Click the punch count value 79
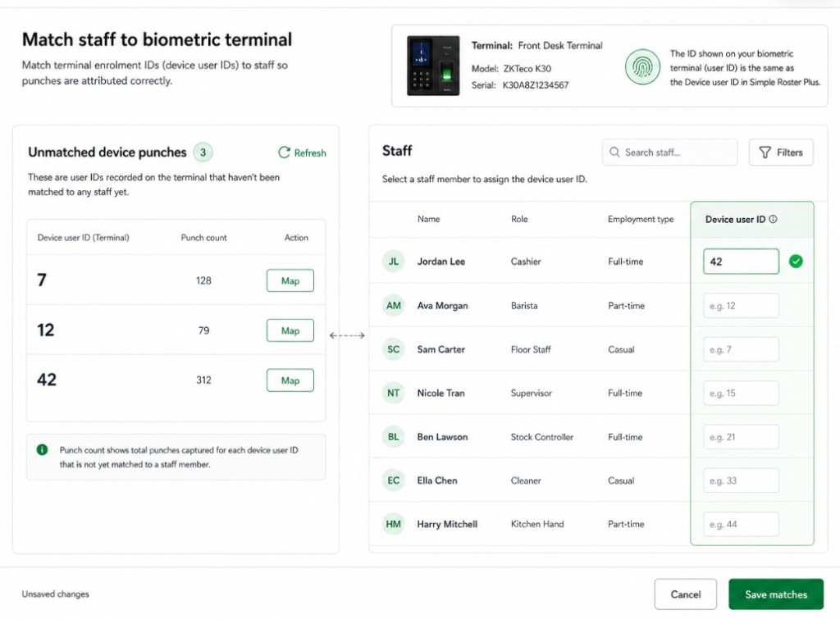Screen dimensions: 840x619 coord(203,330)
